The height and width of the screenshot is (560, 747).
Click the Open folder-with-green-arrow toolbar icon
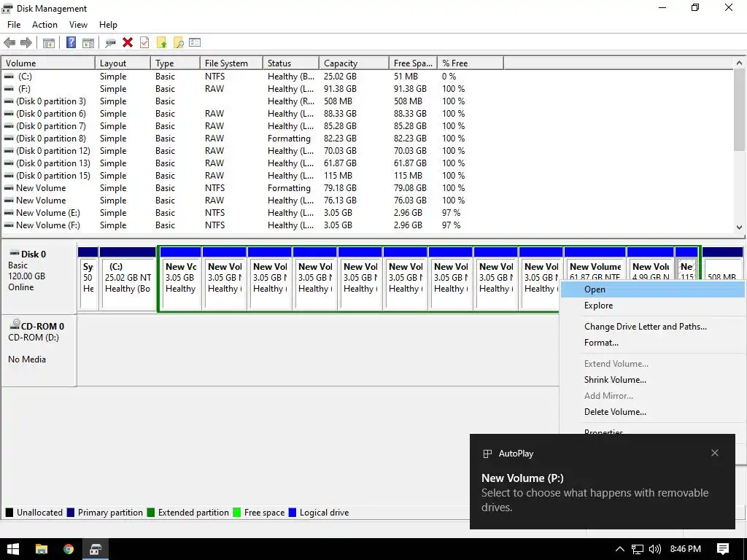[x=161, y=42]
